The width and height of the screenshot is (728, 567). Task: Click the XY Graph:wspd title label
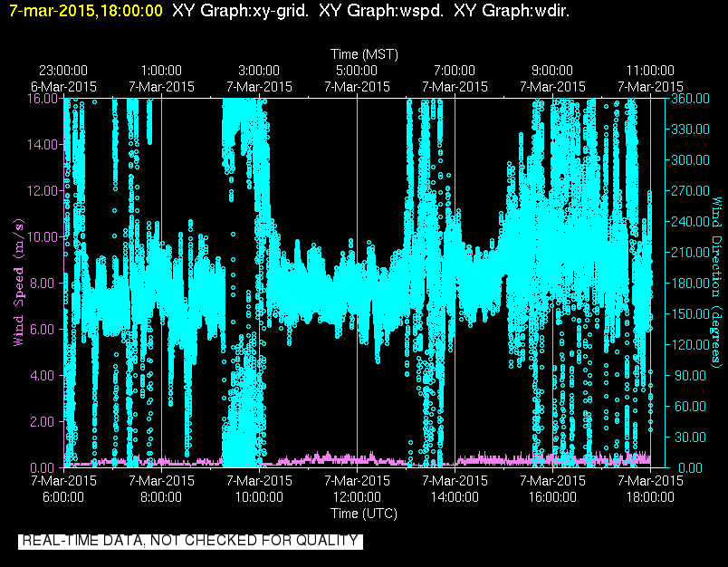tap(381, 11)
